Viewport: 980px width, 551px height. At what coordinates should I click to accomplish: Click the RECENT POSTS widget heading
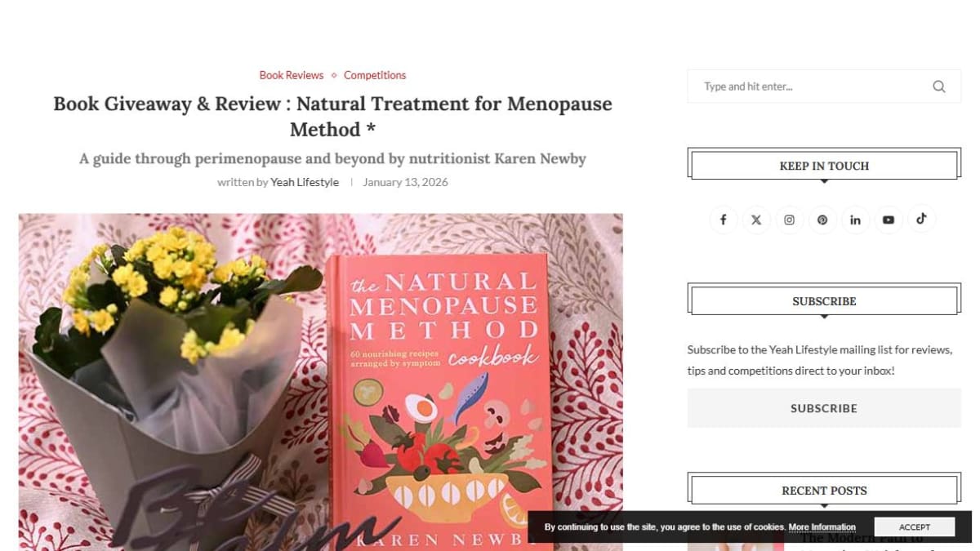point(824,491)
